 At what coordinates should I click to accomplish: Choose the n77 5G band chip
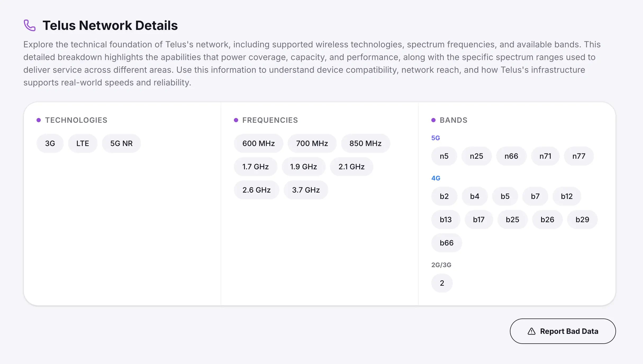[x=579, y=156]
